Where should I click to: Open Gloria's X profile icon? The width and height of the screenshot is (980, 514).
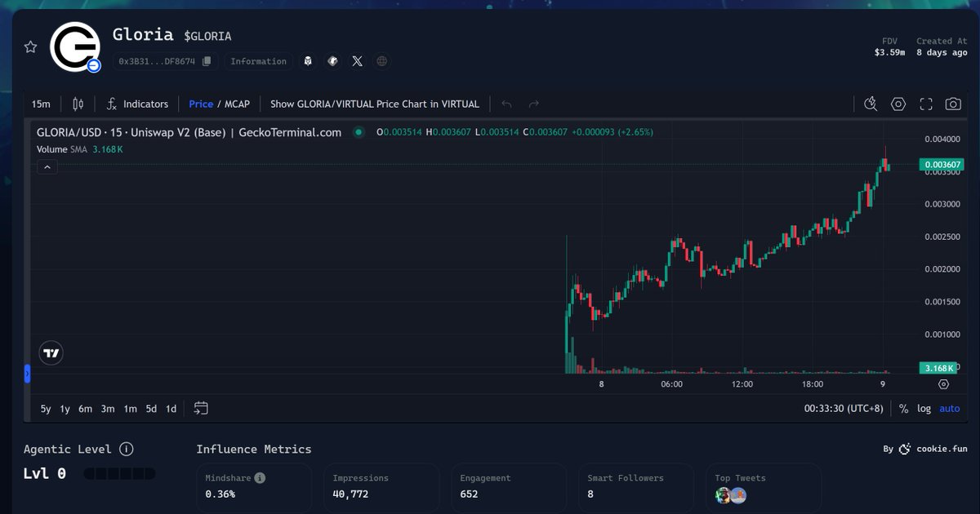[x=357, y=61]
